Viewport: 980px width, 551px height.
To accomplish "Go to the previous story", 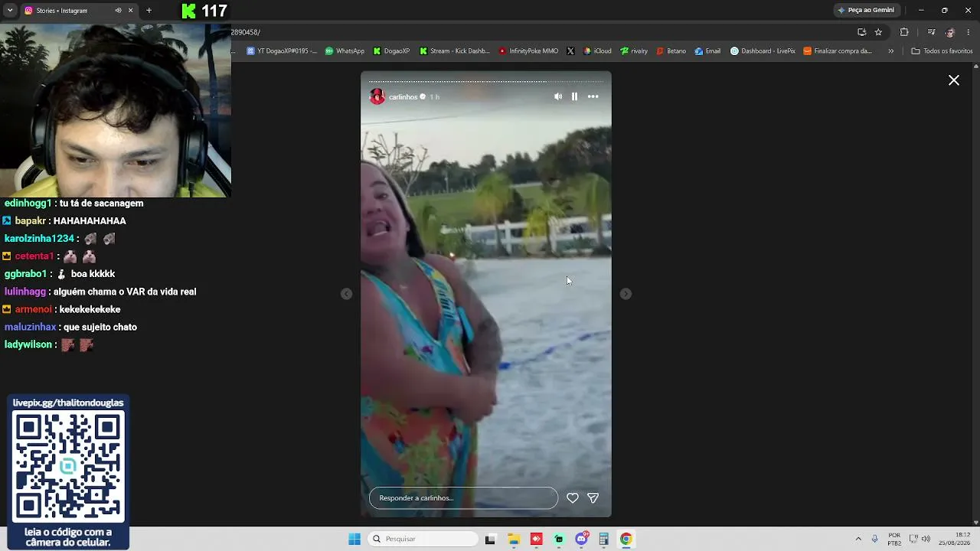I will point(346,294).
